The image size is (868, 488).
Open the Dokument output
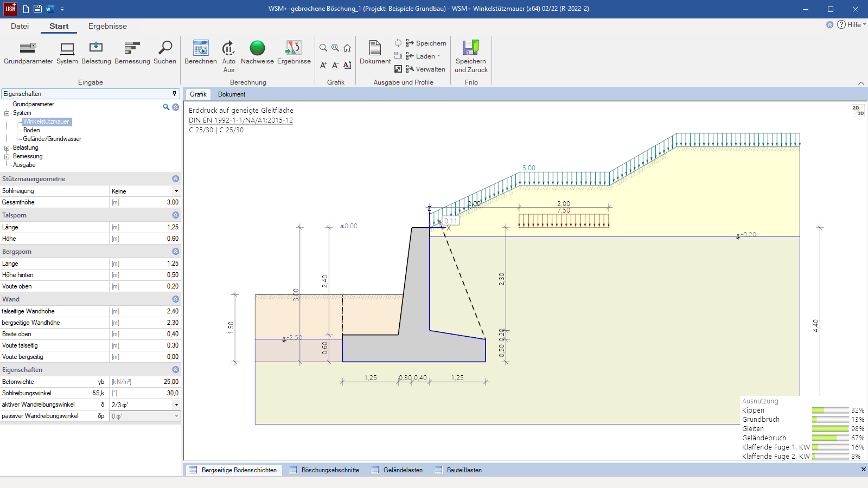[375, 53]
